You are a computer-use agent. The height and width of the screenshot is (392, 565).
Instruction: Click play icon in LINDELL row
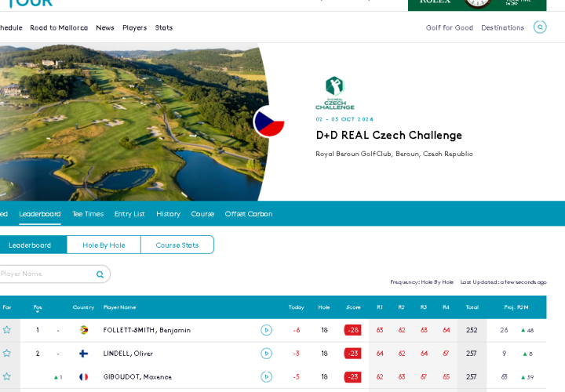pos(266,354)
